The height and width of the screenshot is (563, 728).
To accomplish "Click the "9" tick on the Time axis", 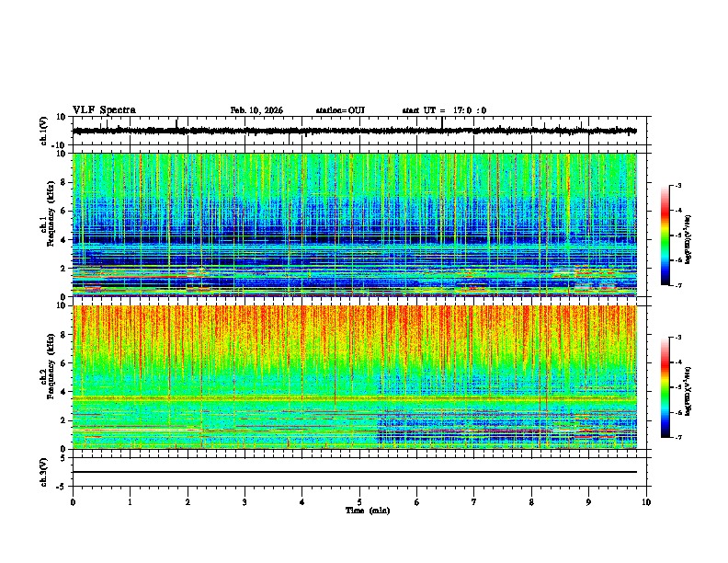I will pyautogui.click(x=588, y=502).
